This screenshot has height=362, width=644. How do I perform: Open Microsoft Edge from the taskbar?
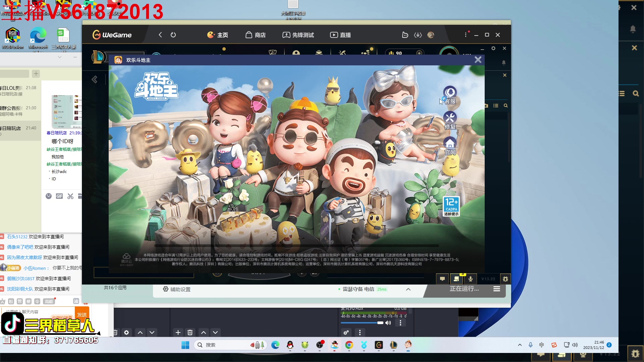275,345
